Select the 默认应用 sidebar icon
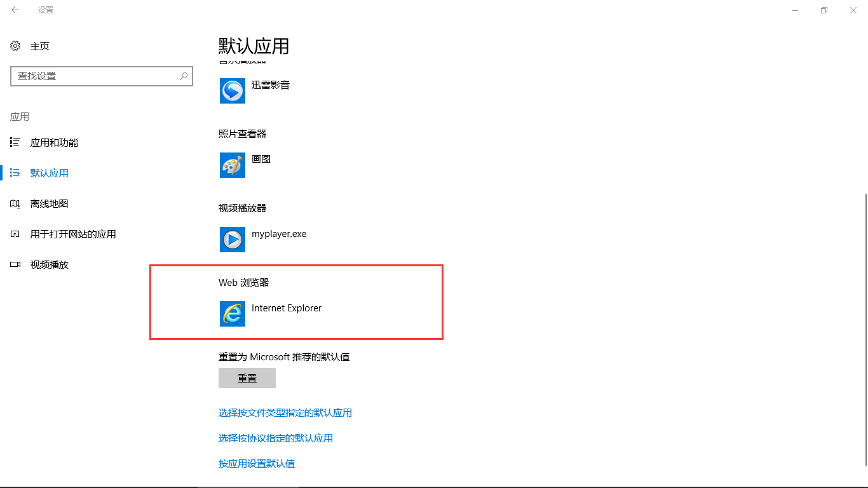 [x=15, y=173]
